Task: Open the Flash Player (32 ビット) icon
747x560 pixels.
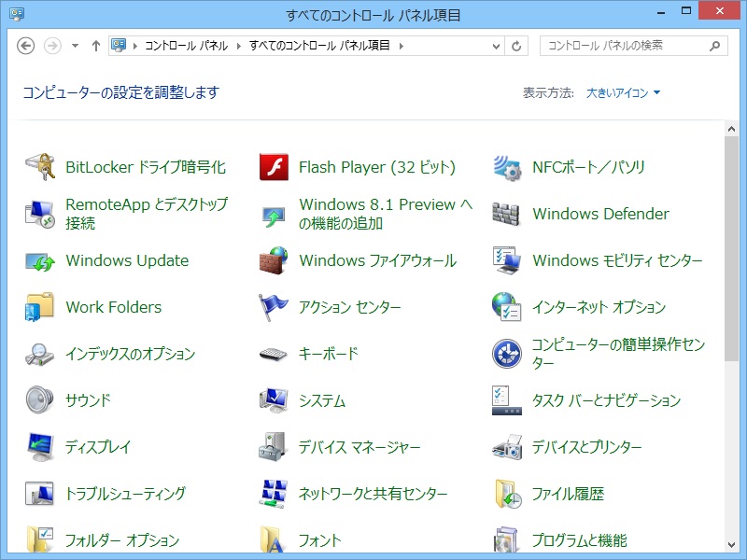Action: (274, 168)
